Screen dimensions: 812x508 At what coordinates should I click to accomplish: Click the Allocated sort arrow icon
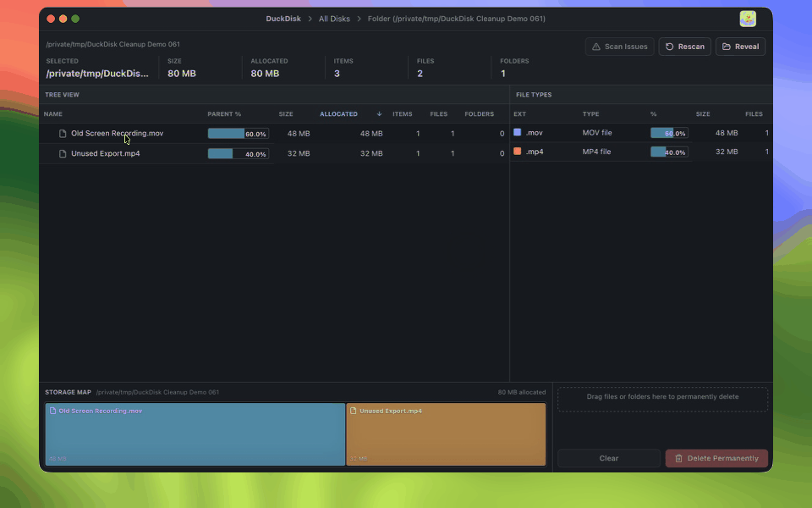[379, 114]
